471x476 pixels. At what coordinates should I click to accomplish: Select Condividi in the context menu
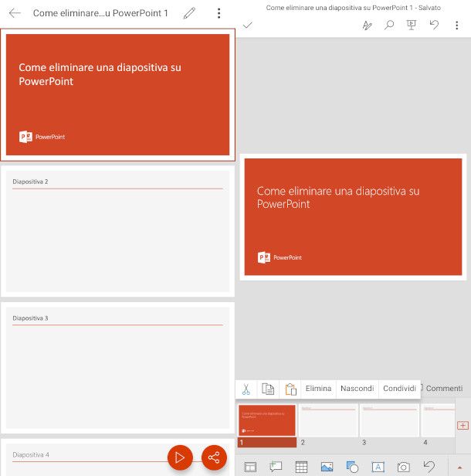[x=399, y=389]
